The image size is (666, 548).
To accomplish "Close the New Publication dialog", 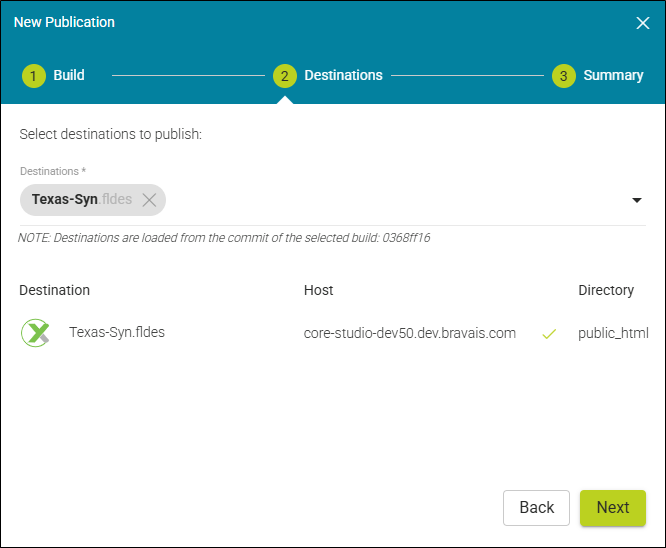I will coord(643,23).
